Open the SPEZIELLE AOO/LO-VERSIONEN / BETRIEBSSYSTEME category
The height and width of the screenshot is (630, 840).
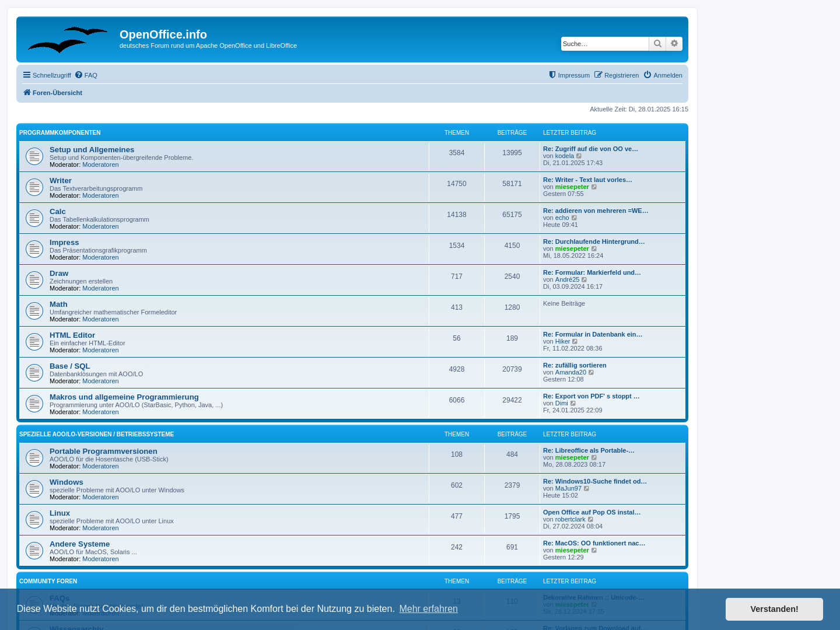[96, 435]
